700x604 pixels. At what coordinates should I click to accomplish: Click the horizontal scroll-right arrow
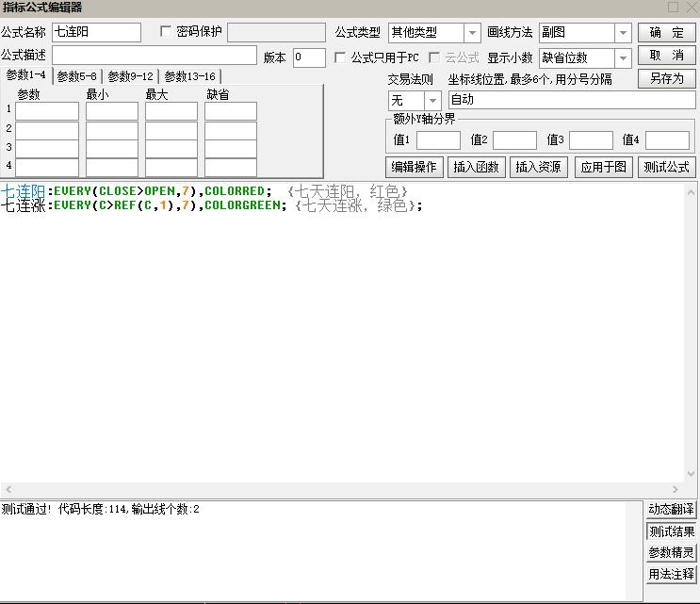pyautogui.click(x=675, y=489)
